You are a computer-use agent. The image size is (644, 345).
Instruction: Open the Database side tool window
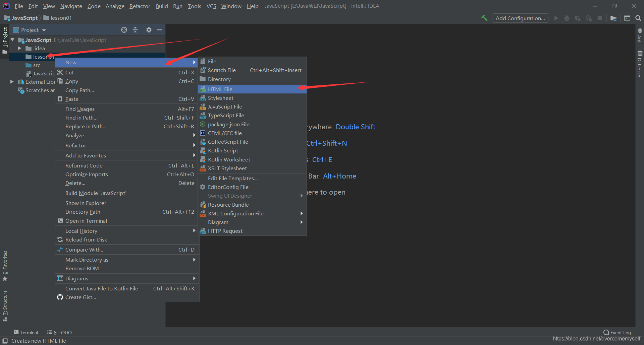(x=640, y=64)
